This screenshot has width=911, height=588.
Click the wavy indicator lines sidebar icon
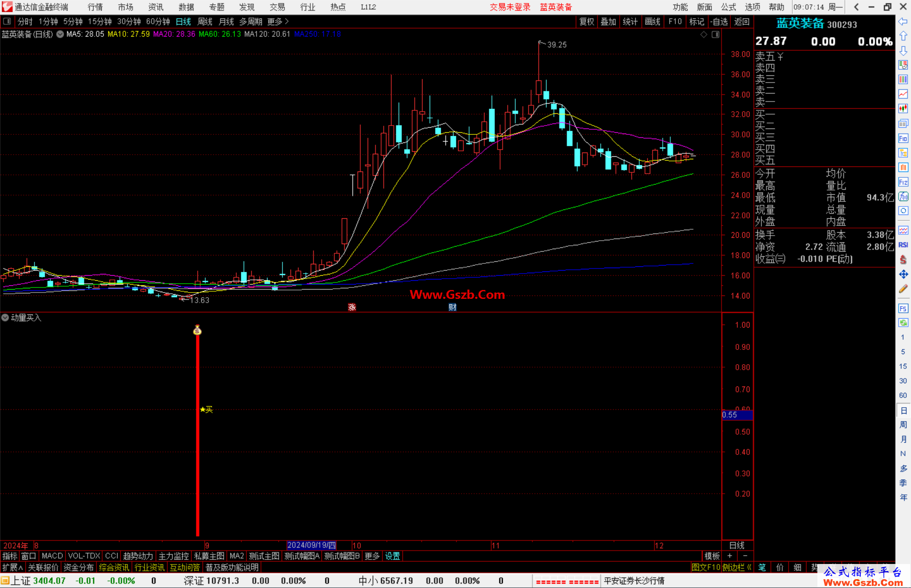[x=903, y=231]
